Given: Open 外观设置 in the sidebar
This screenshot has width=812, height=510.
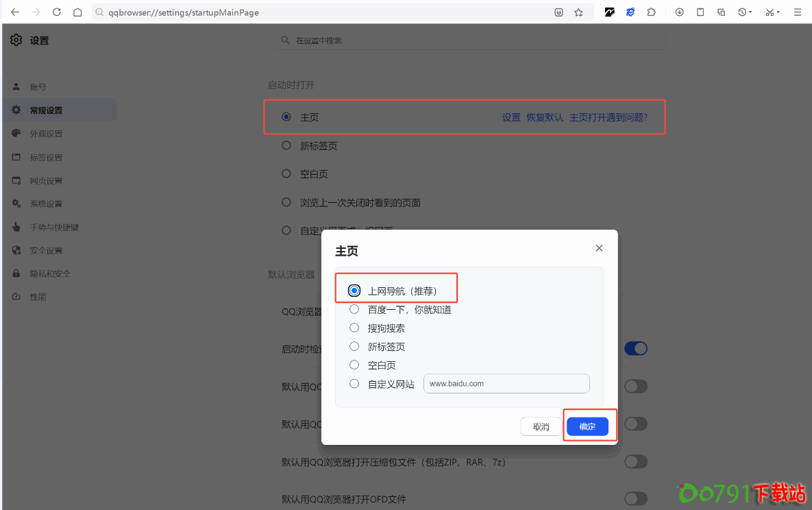Looking at the screenshot, I should 46,134.
